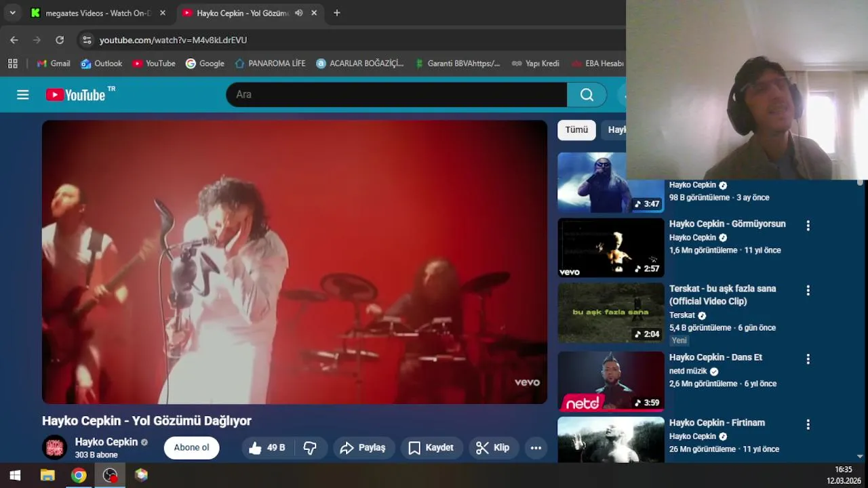This screenshot has height=488, width=868.
Task: View site information icon in address bar
Action: (x=87, y=40)
